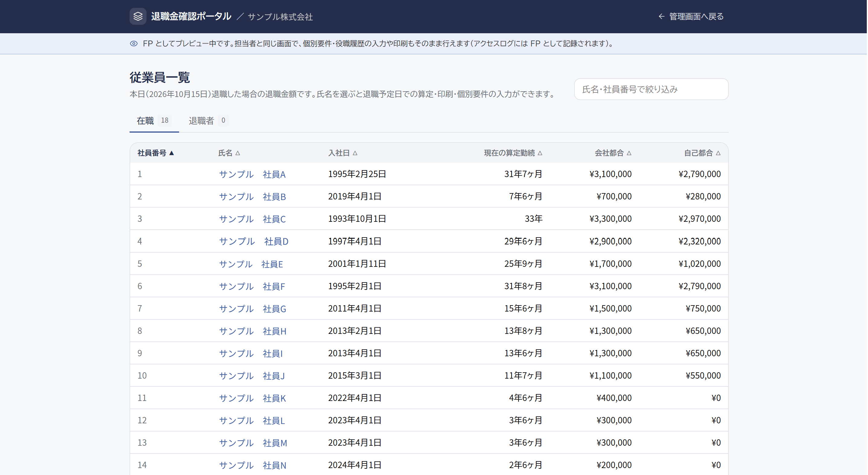Sort by 会社都合 using its triangle icon
Screen dimensions: 868x475
click(x=629, y=153)
